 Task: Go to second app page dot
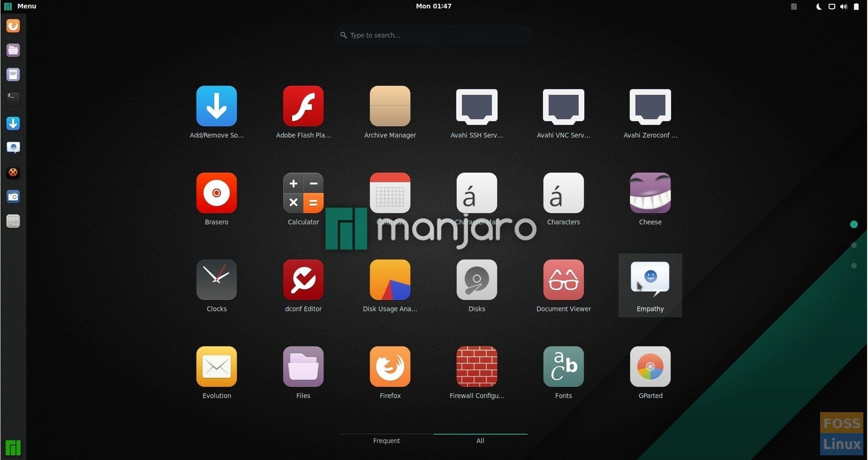854,245
